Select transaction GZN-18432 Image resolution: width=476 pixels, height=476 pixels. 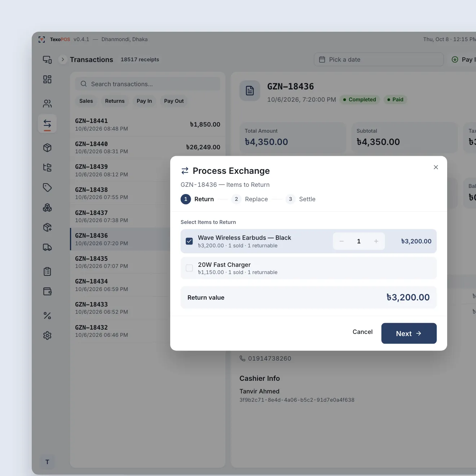120,331
